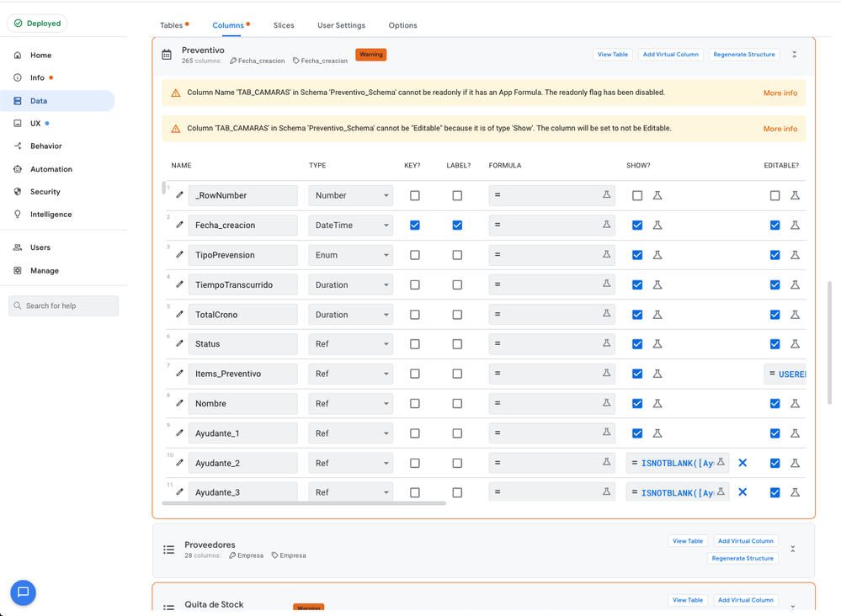841x616 pixels.
Task: Switch to the Slices tab
Action: pyautogui.click(x=284, y=25)
